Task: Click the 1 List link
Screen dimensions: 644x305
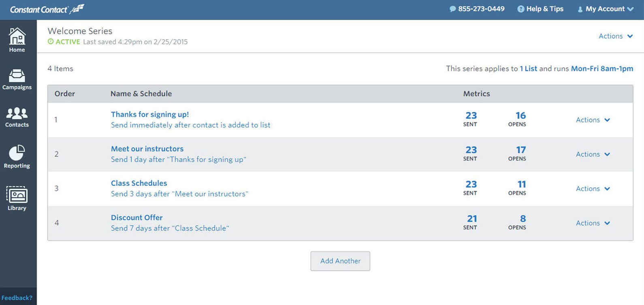Action: click(529, 69)
